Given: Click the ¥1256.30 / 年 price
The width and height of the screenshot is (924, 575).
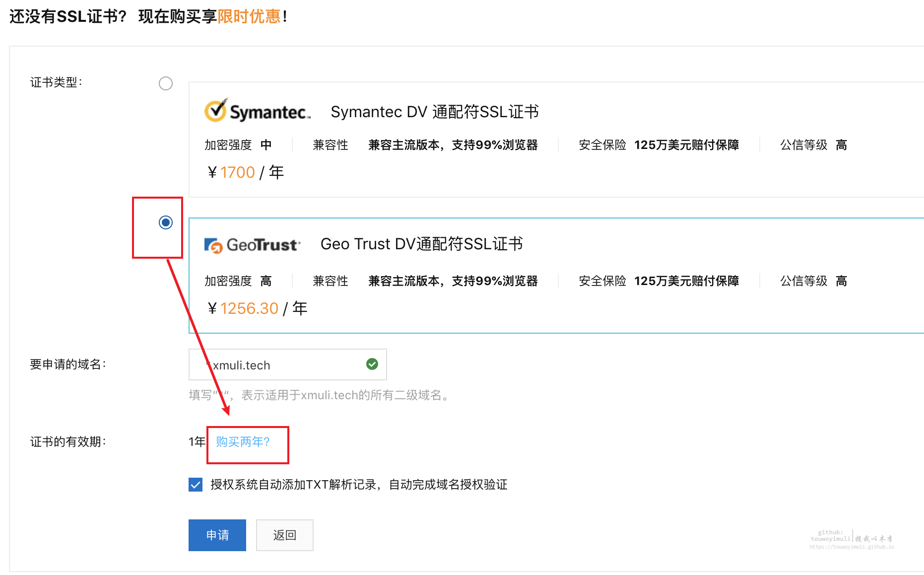Looking at the screenshot, I should pos(258,308).
